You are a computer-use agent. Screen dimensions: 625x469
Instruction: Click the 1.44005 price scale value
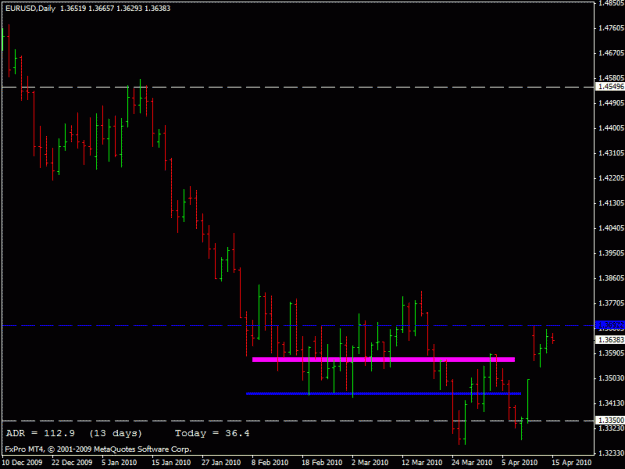pyautogui.click(x=611, y=128)
